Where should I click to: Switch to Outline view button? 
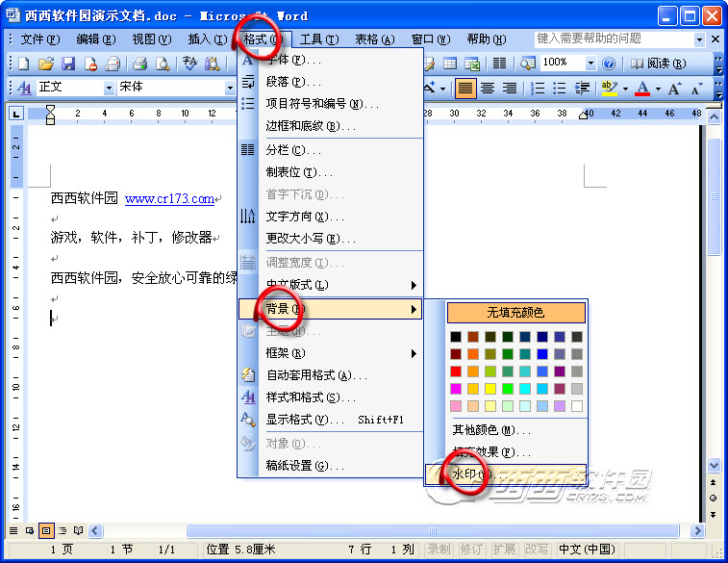pos(63,530)
